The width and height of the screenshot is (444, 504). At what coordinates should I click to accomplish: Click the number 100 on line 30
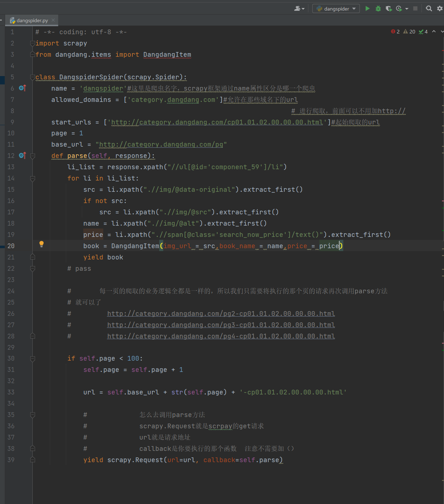133,358
